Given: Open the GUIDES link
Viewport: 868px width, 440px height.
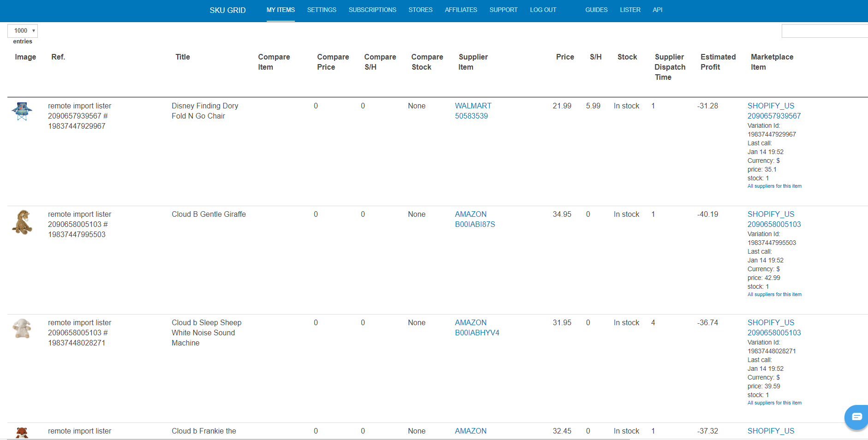Looking at the screenshot, I should [x=596, y=10].
